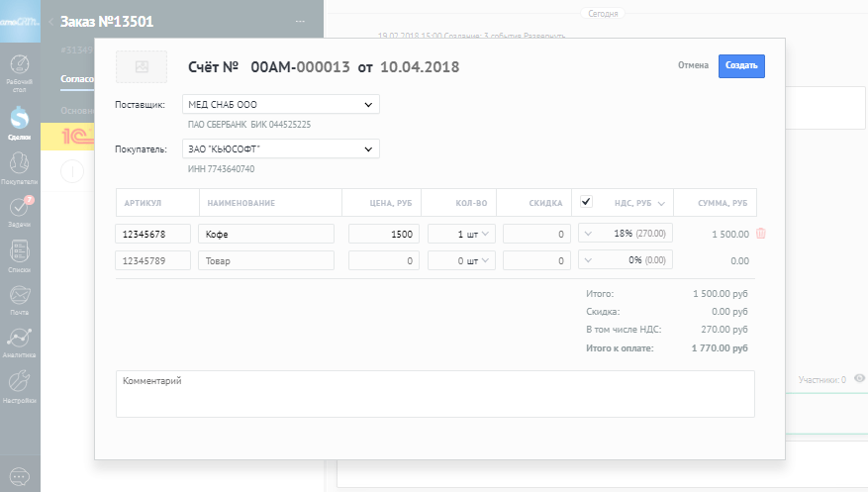Click the Заказ №13501 title
The width and height of the screenshot is (868, 492).
[107, 22]
